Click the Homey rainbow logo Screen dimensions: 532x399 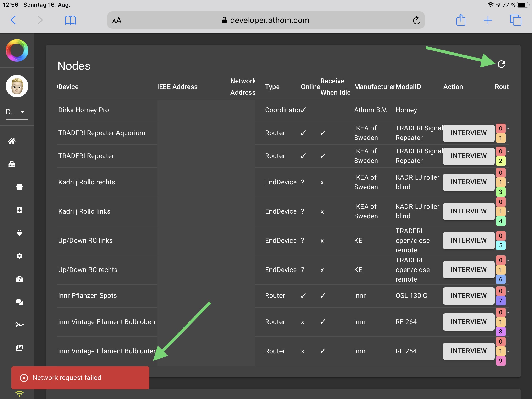17,50
